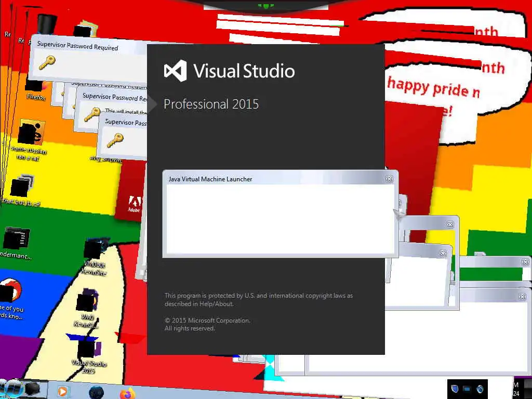Click the "Supervisor Password Required" title of the top dialog
Screen dimensions: 532x399
(x=77, y=46)
